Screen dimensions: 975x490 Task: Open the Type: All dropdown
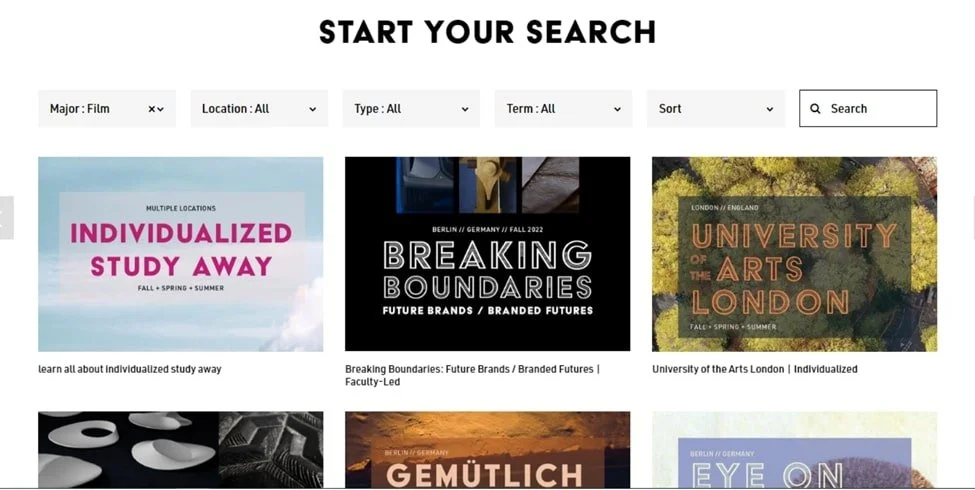[411, 109]
